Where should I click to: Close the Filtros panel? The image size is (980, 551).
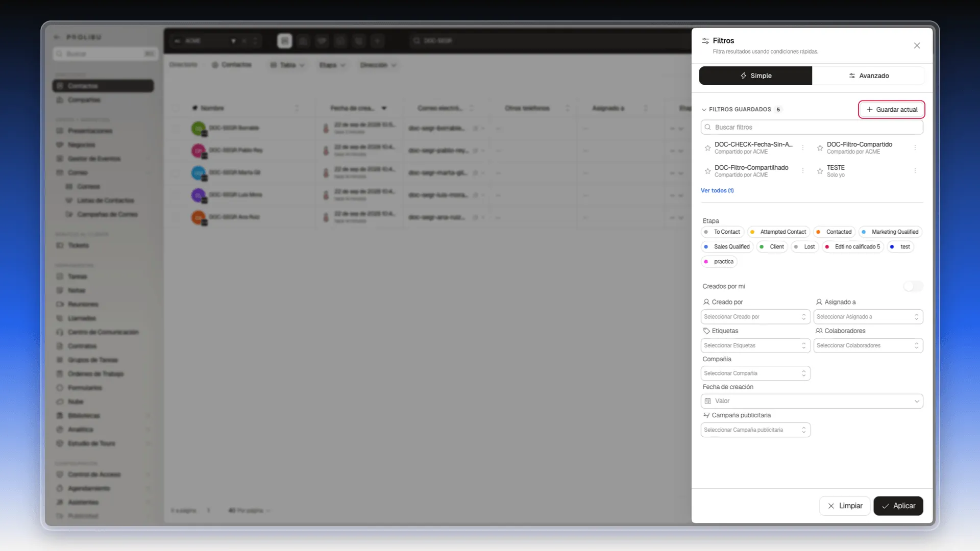tap(917, 45)
